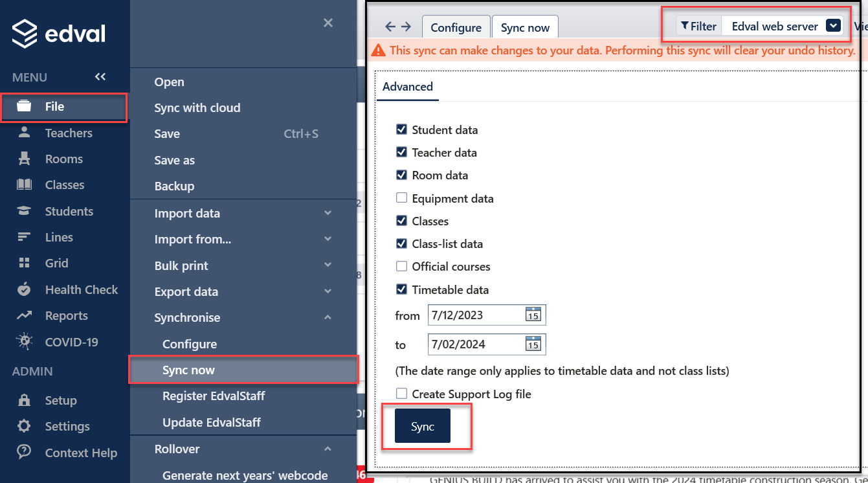
Task: Click the Context Help question icon
Action: [x=24, y=453]
